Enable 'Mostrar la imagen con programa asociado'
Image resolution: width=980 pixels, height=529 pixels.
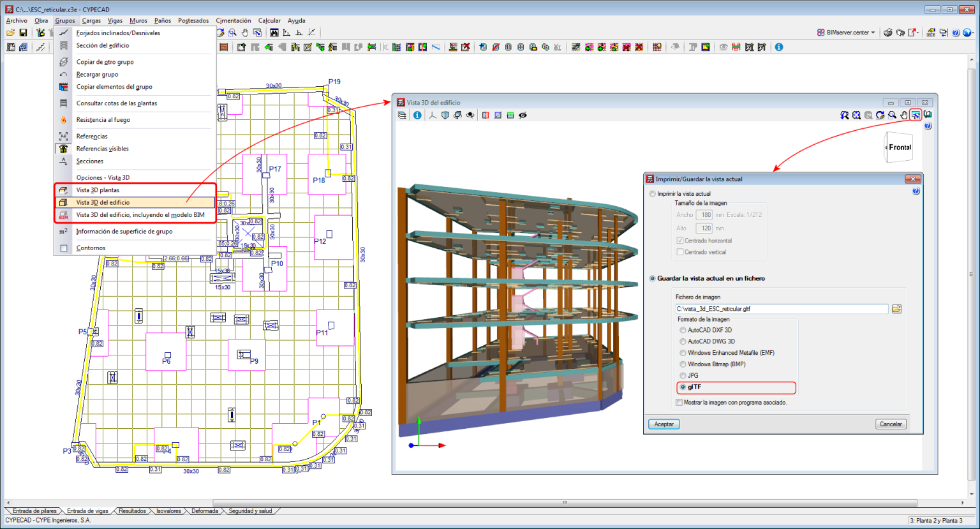tap(679, 401)
